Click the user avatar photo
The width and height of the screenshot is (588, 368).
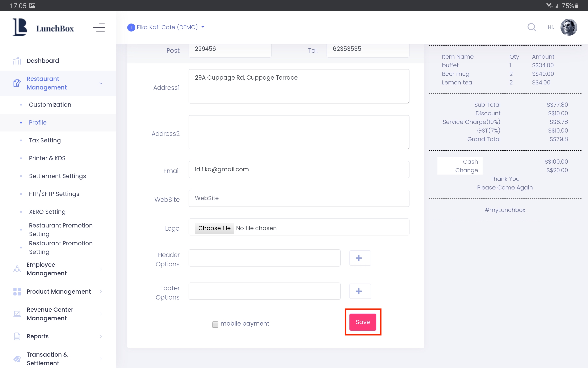(x=568, y=27)
